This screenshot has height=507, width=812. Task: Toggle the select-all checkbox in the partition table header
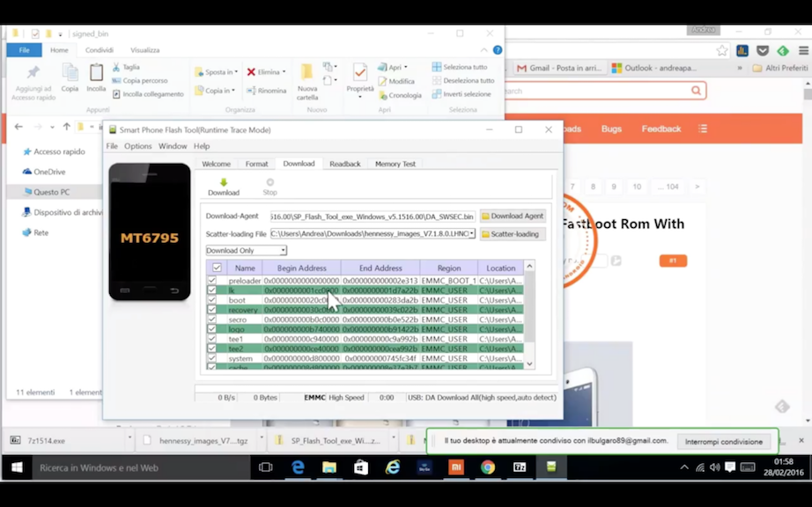[x=217, y=268]
